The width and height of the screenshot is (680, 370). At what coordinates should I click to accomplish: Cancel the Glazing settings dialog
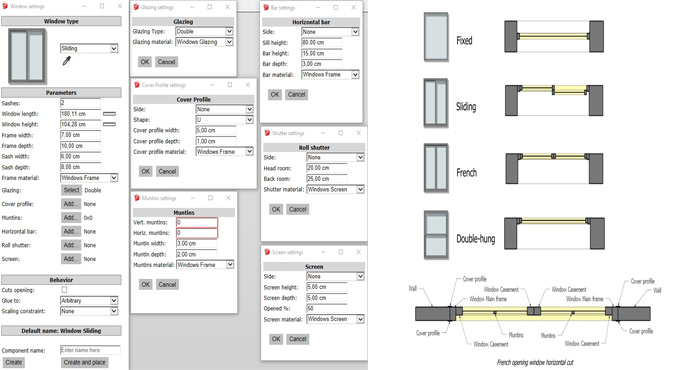[167, 62]
